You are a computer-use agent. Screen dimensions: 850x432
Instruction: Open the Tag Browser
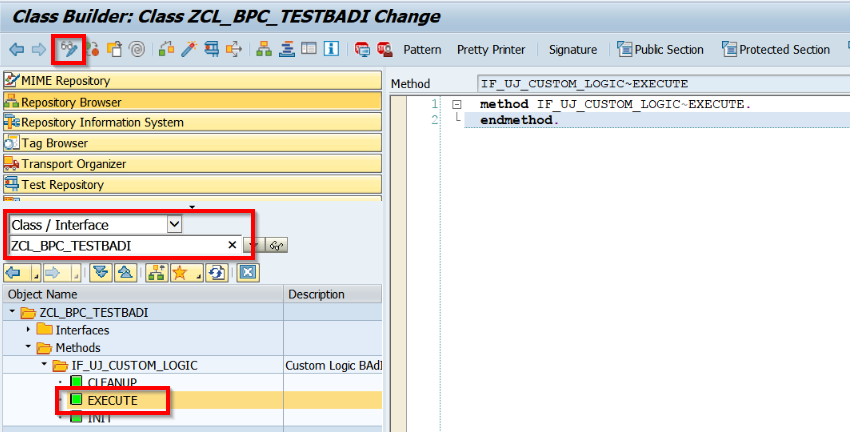[192, 143]
